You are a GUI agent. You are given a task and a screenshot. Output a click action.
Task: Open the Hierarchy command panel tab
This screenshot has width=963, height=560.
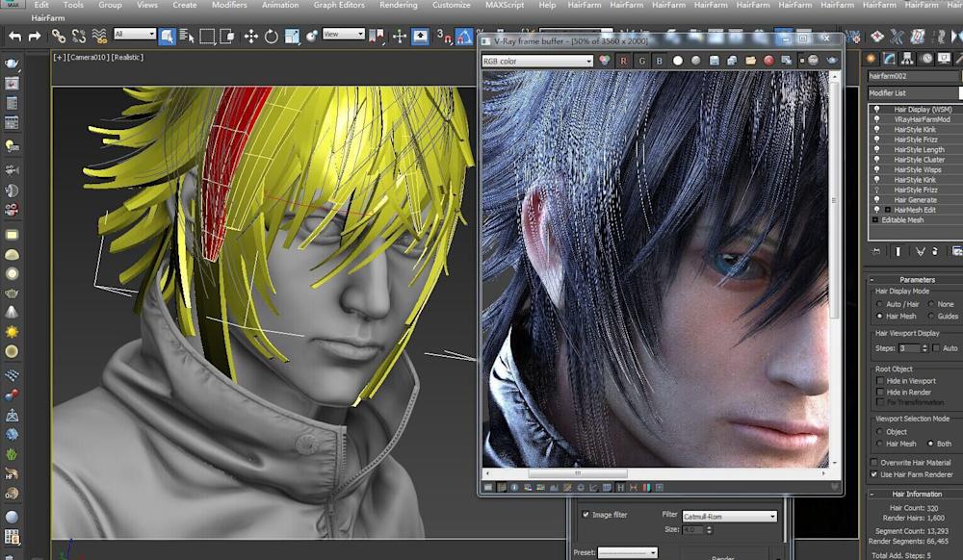(907, 59)
